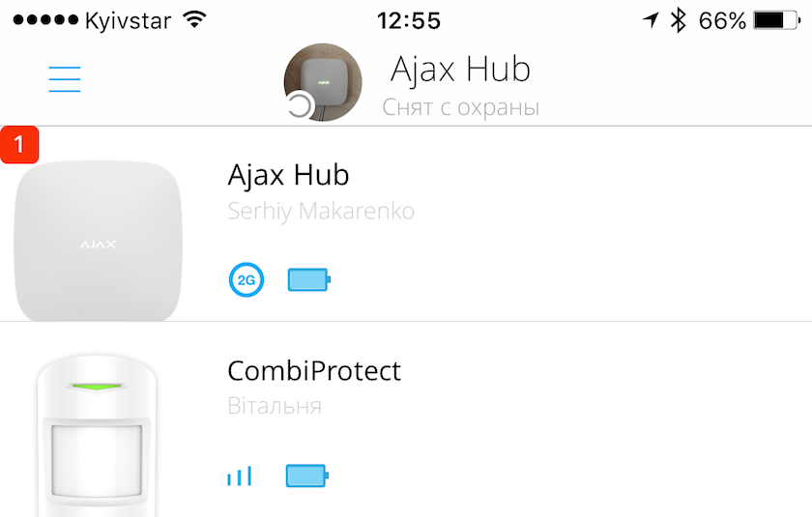Tap the red notification badge showing 1

point(19,144)
